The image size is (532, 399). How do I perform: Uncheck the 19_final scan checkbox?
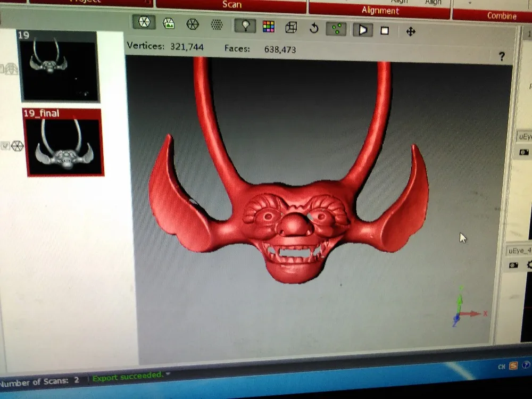pos(6,146)
